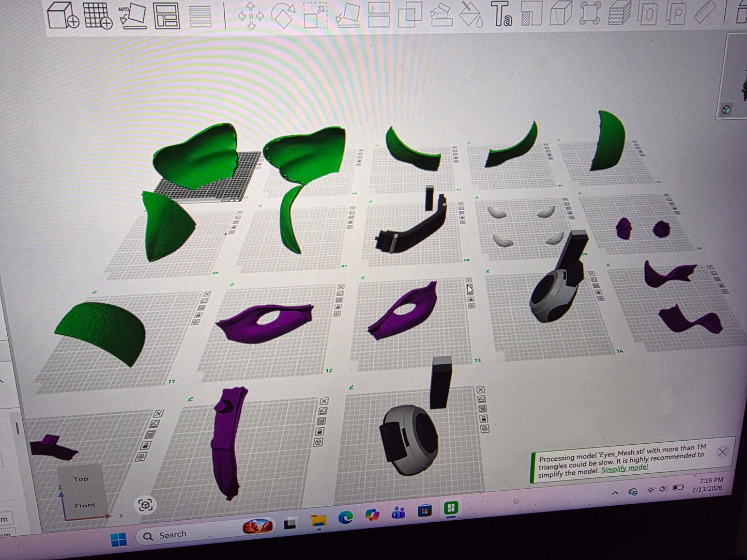
Task: Run Auto orient from the top toolbar
Action: pos(132,16)
